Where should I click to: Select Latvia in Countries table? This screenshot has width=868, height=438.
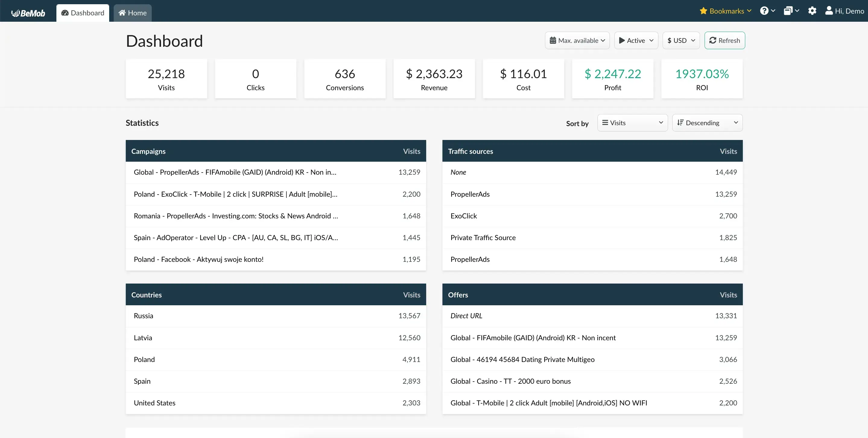click(x=276, y=338)
